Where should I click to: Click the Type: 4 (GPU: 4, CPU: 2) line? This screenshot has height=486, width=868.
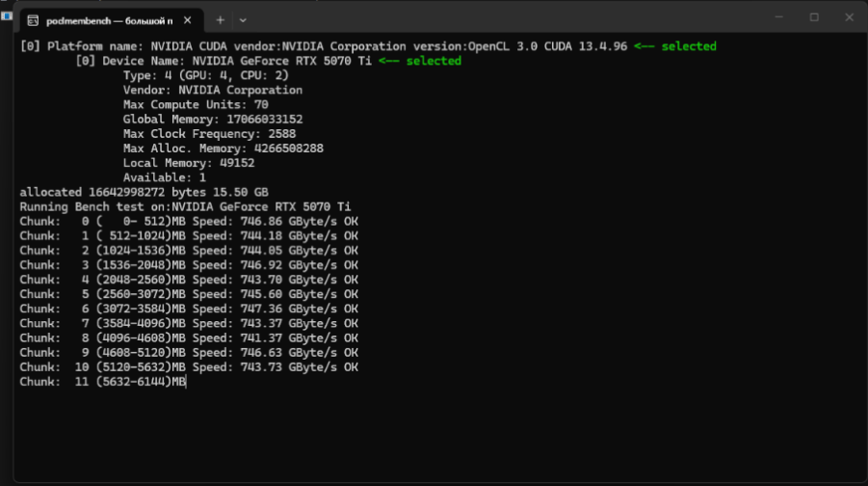pyautogui.click(x=206, y=75)
